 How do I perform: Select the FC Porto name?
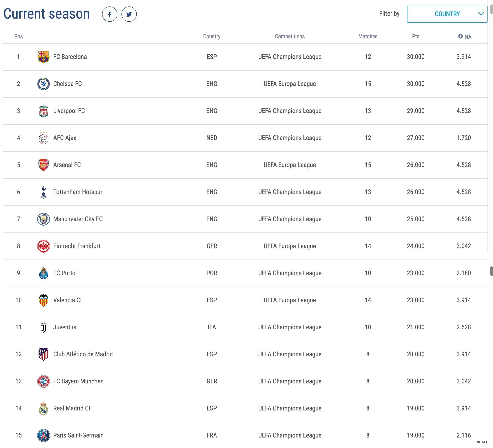[x=64, y=273]
